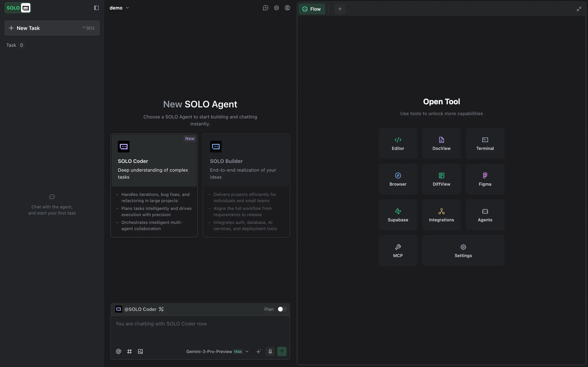Switch to the Flow tab
This screenshot has width=588, height=367.
[x=311, y=9]
